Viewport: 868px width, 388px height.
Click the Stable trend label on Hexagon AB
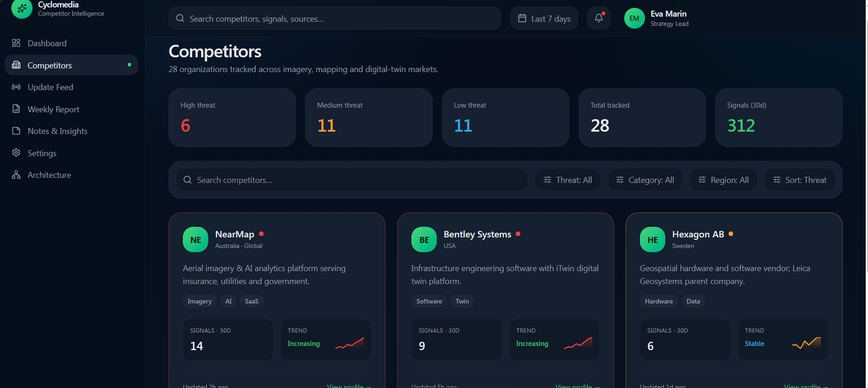pos(754,344)
